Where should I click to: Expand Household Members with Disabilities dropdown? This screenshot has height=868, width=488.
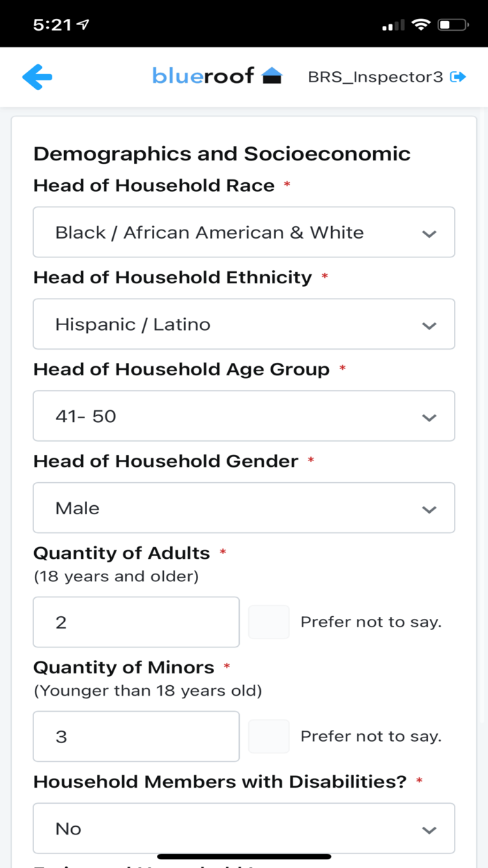point(244,828)
